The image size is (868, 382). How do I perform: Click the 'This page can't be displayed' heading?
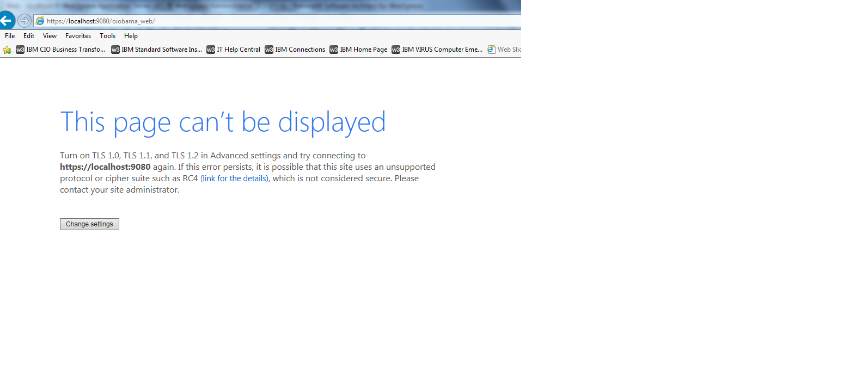pyautogui.click(x=223, y=122)
